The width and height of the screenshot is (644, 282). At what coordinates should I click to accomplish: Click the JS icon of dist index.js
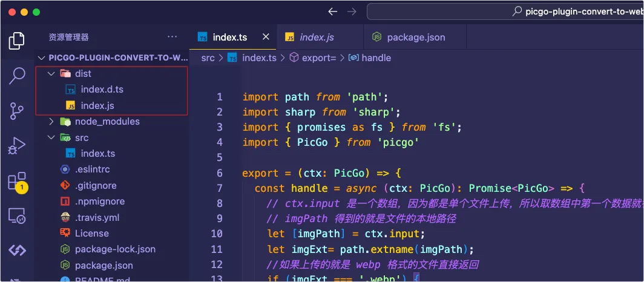point(71,106)
